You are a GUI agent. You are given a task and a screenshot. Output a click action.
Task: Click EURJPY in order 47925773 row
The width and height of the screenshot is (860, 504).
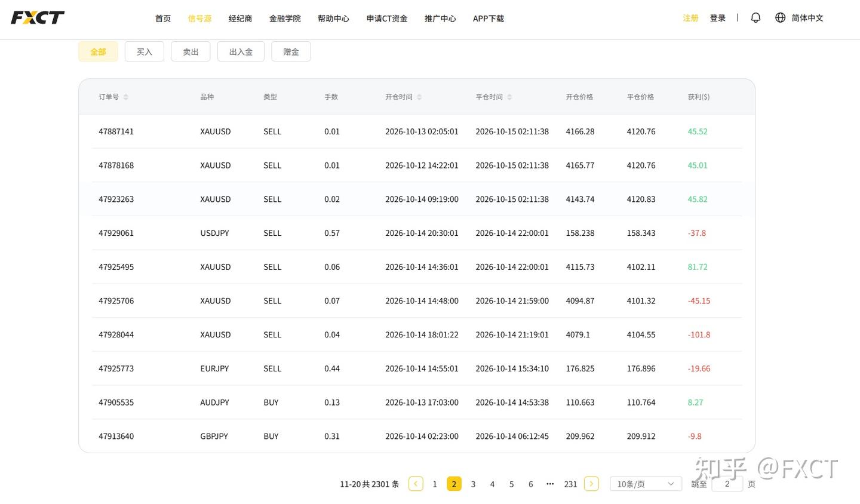[214, 368]
